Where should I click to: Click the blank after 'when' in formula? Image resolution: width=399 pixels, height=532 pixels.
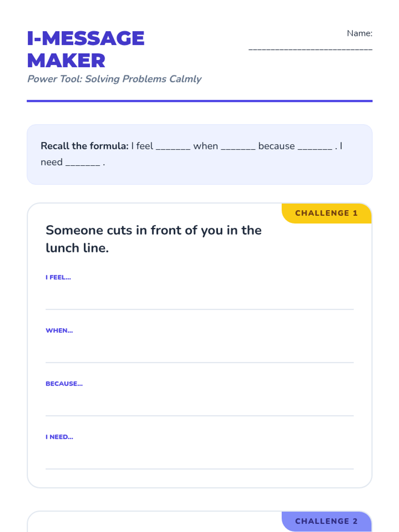tap(238, 147)
